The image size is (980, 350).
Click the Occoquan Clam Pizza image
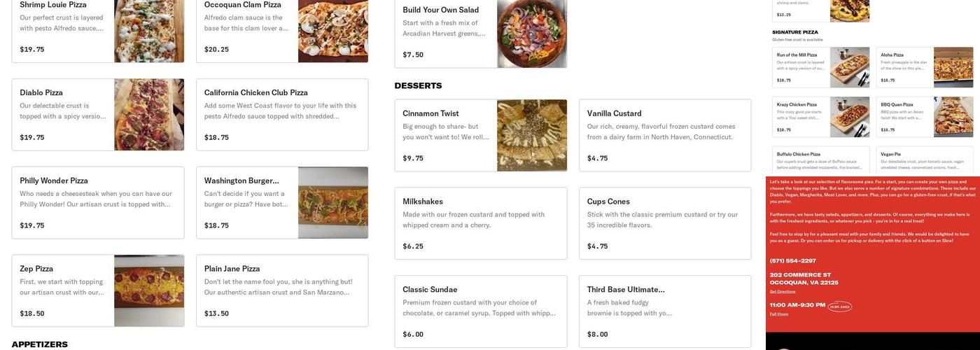tap(333, 31)
